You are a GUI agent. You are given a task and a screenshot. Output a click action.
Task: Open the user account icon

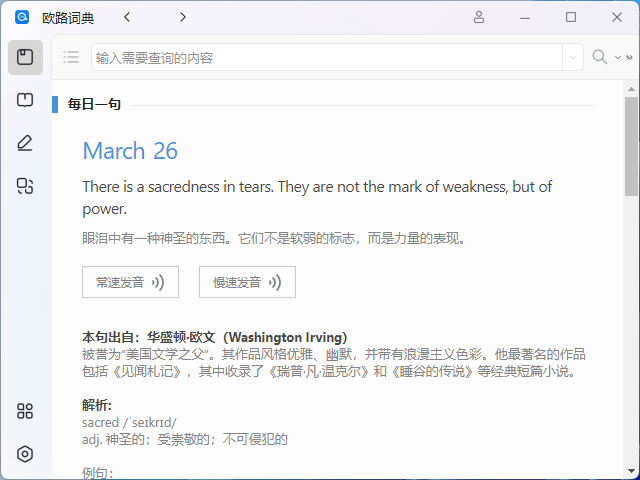479,17
